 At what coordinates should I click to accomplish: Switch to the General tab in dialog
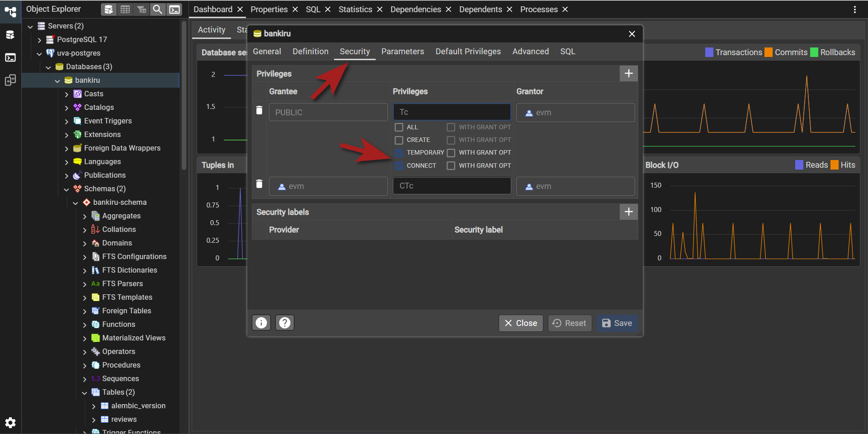267,52
